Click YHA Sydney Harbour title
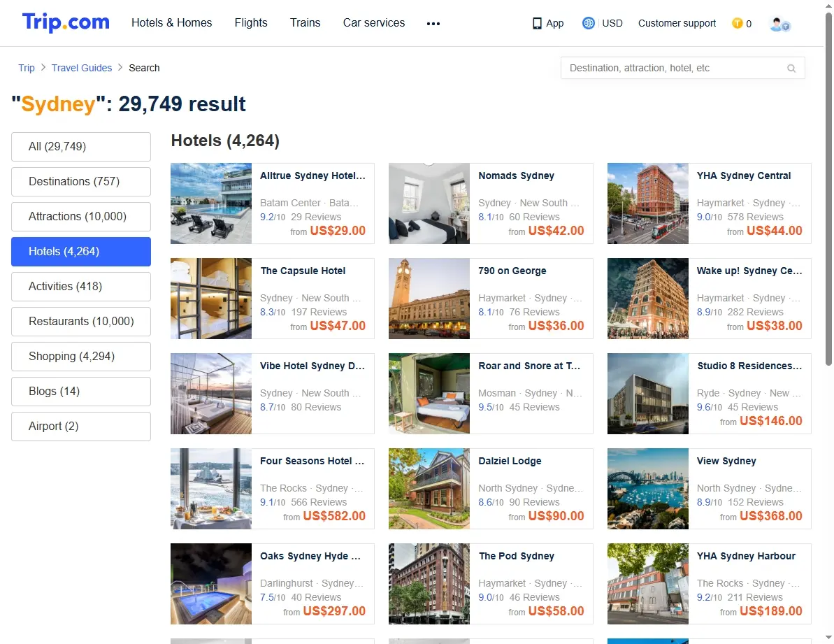 click(x=746, y=557)
